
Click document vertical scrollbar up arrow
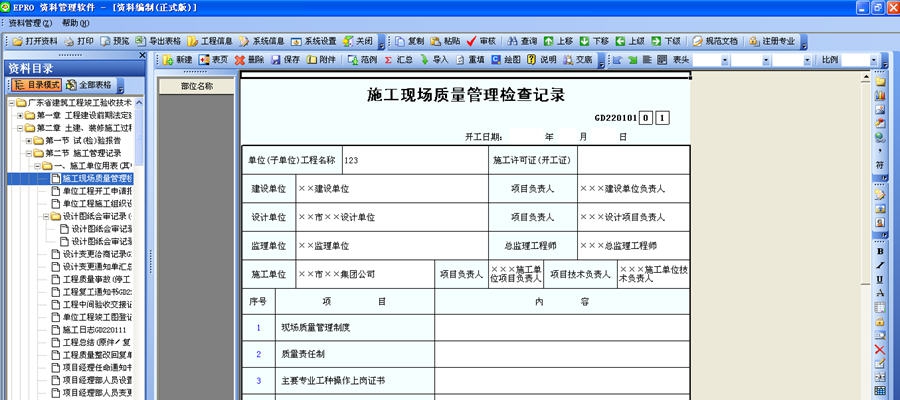866,76
